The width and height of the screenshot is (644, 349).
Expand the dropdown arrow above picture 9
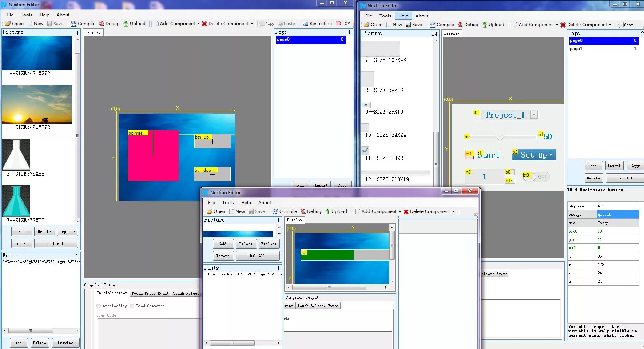pyautogui.click(x=366, y=105)
